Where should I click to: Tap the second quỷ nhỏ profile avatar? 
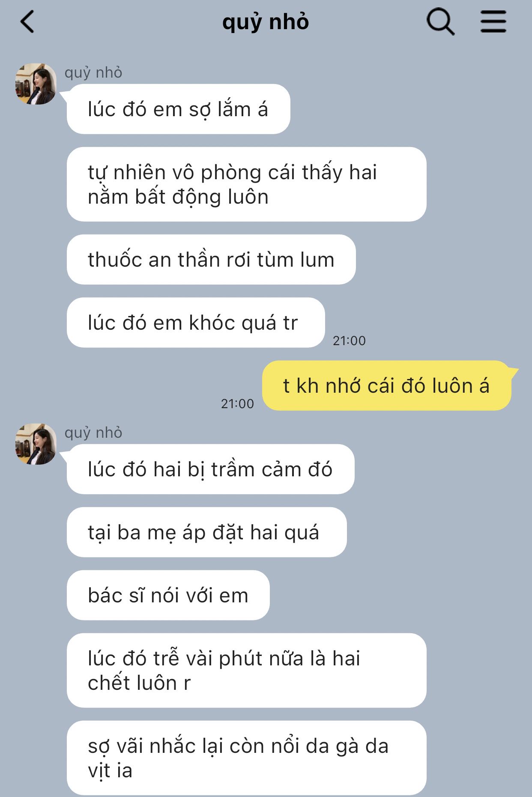(36, 444)
